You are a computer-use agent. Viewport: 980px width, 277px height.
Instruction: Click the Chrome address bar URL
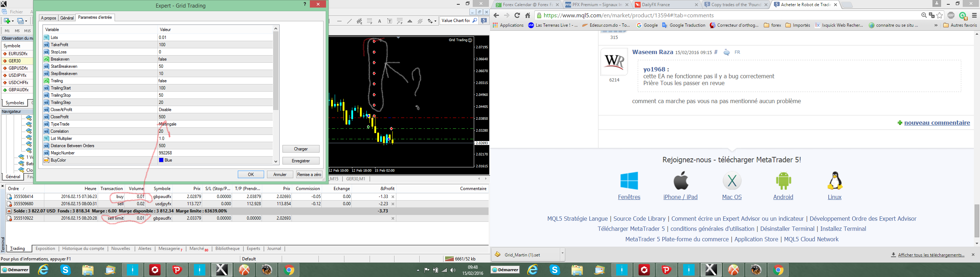[628, 15]
